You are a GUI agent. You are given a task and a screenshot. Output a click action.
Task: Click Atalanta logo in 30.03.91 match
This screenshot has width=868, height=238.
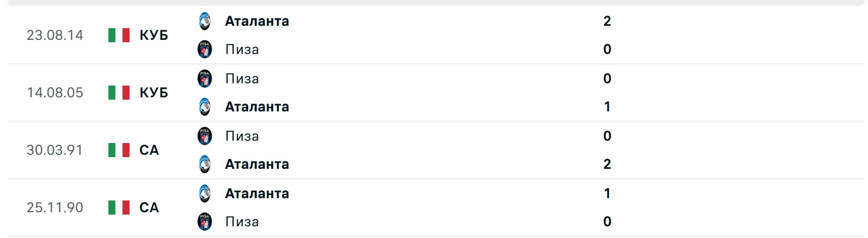tap(205, 164)
